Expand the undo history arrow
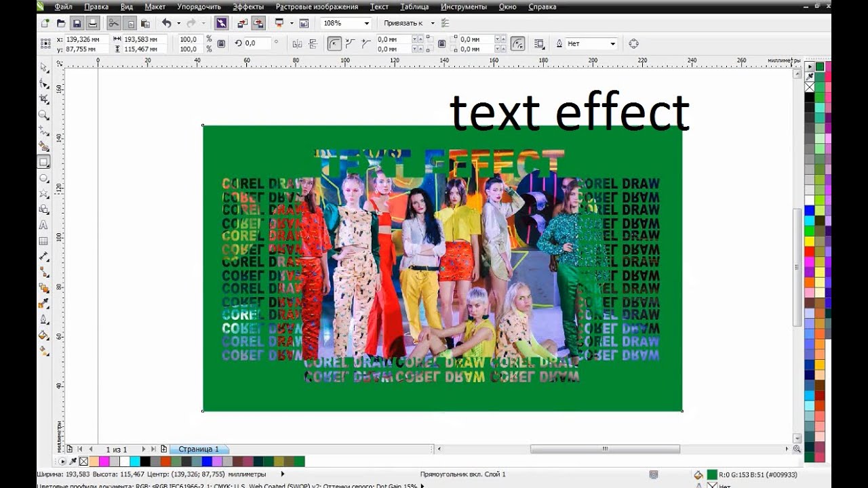 (x=179, y=23)
